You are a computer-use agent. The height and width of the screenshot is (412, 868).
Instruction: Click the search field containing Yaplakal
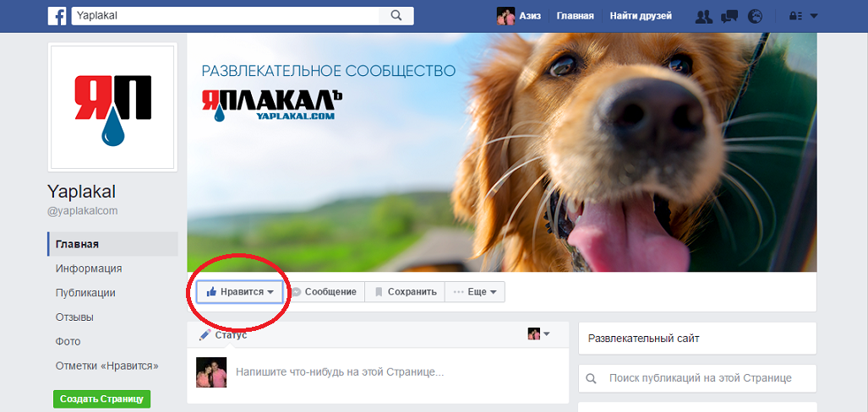click(226, 16)
